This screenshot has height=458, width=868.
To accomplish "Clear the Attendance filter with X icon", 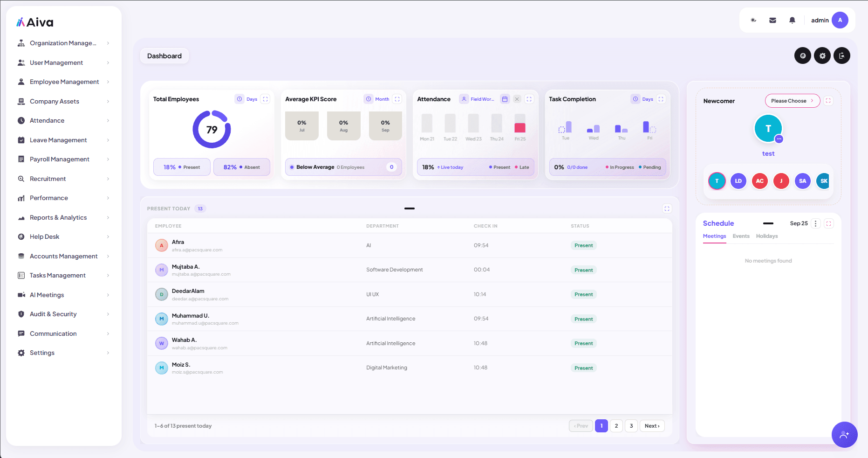I will pyautogui.click(x=517, y=99).
